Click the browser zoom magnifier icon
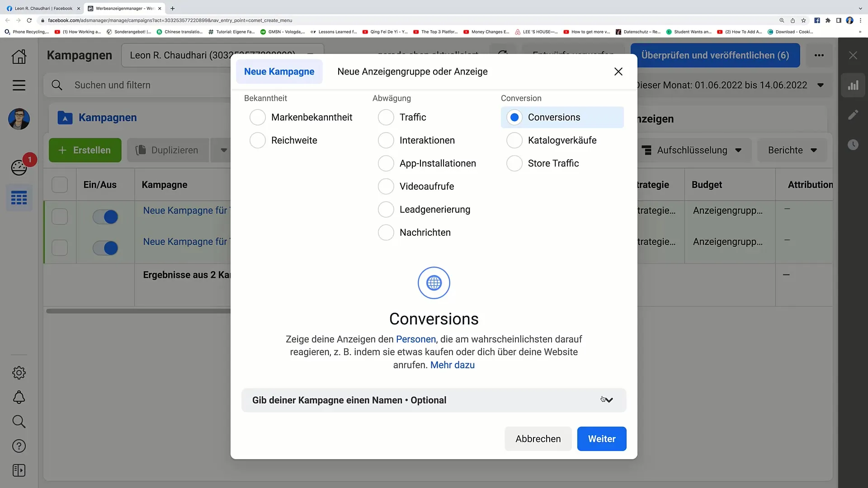Viewport: 868px width, 488px height. [x=782, y=20]
